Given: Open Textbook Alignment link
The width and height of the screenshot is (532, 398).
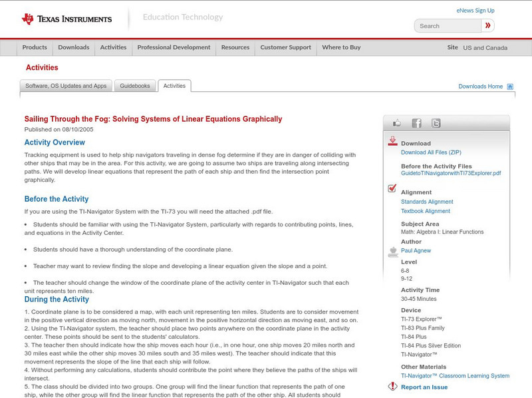Looking at the screenshot, I should click(426, 211).
